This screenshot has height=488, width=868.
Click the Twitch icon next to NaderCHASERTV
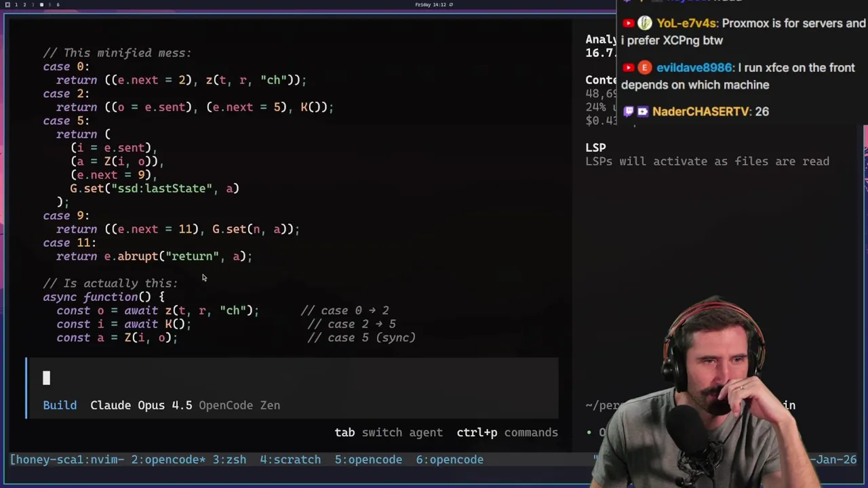[x=629, y=111]
